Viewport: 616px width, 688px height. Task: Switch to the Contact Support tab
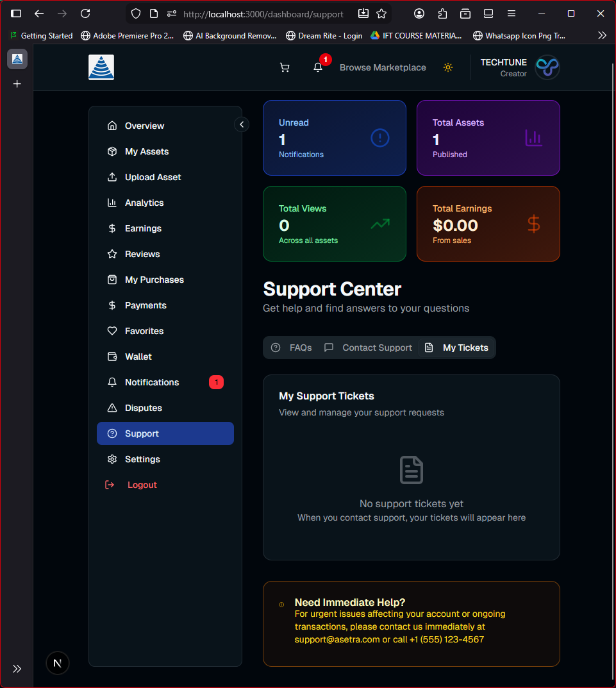368,348
